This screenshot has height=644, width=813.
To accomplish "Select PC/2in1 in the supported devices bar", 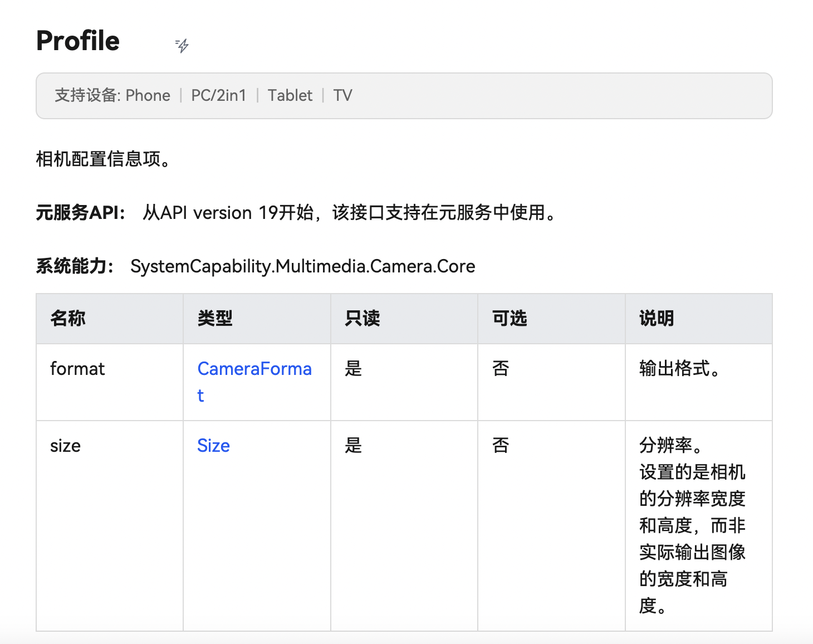I will click(218, 96).
